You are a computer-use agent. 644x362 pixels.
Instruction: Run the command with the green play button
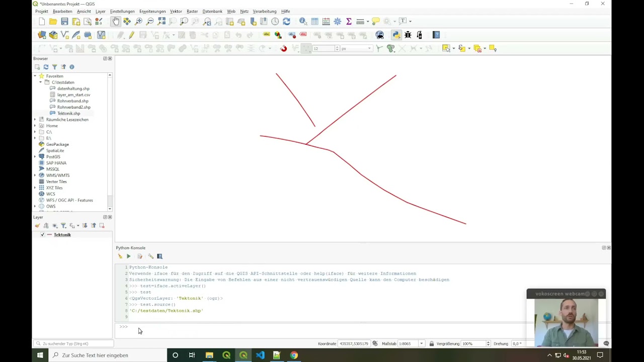coord(128,256)
